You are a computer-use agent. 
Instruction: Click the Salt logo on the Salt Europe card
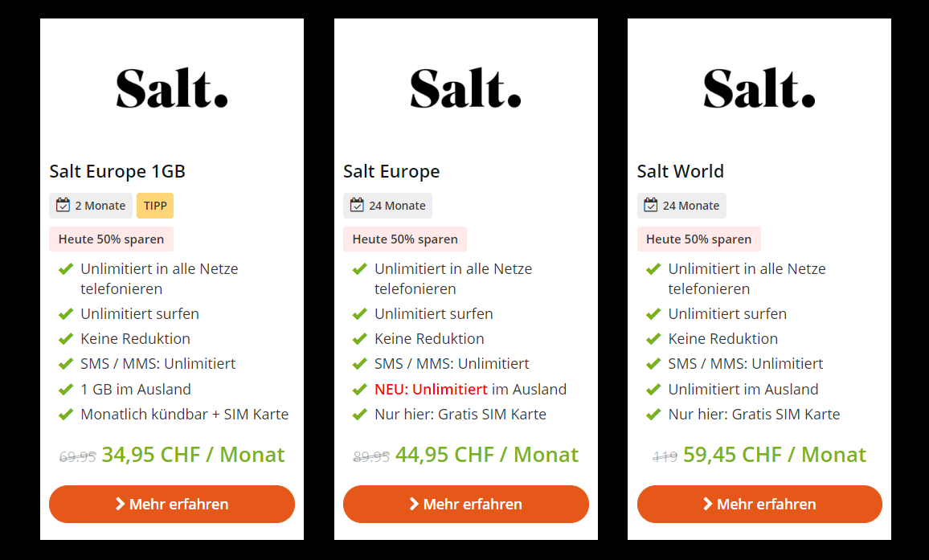[465, 88]
